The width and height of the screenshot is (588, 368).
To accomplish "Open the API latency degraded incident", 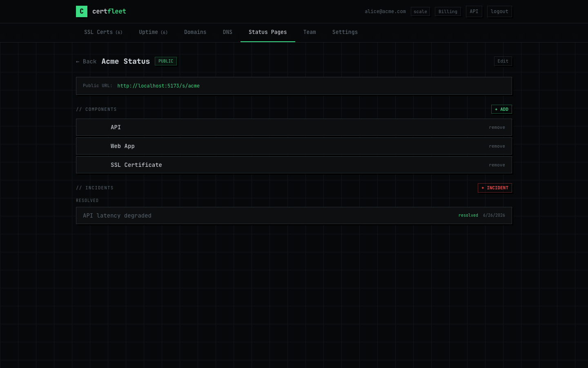I will [294, 215].
